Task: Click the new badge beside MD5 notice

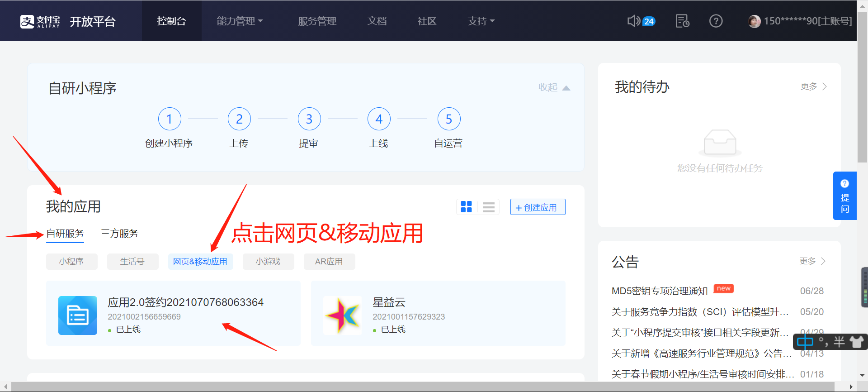Action: pos(723,288)
